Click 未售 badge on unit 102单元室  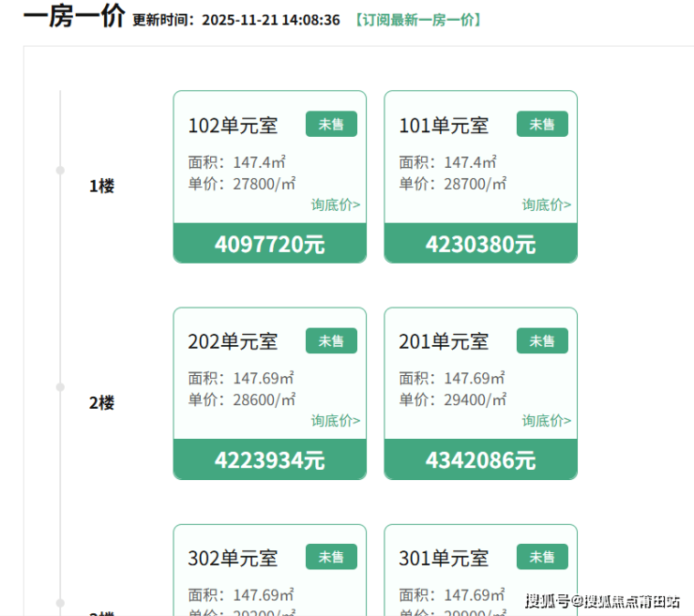331,125
